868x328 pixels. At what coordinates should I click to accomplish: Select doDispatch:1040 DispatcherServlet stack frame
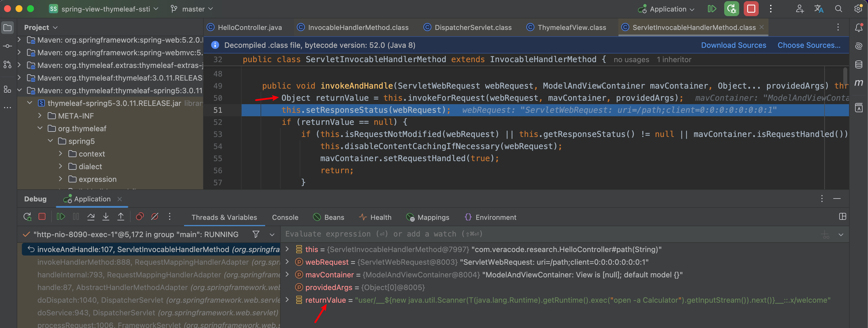pyautogui.click(x=152, y=300)
